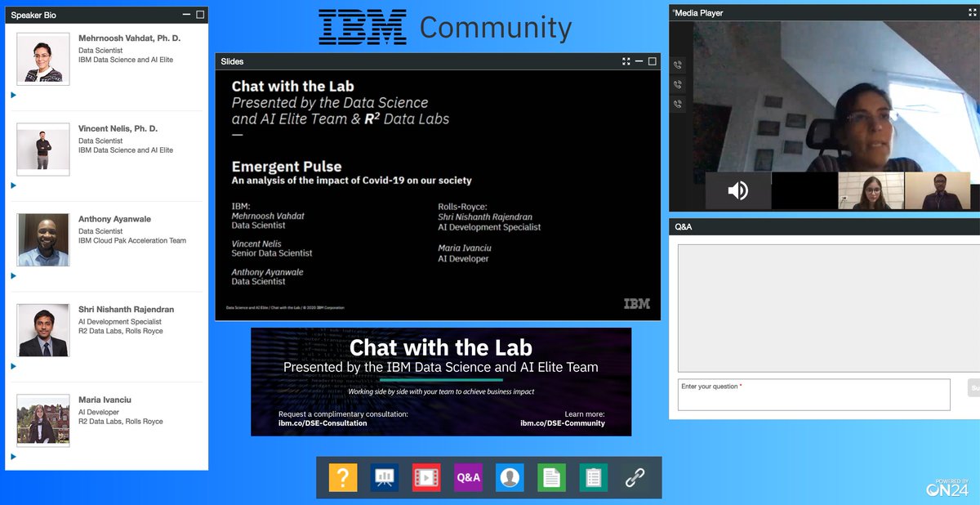Click name 'Vincent Nelis, Ph. D.'

pyautogui.click(x=118, y=129)
